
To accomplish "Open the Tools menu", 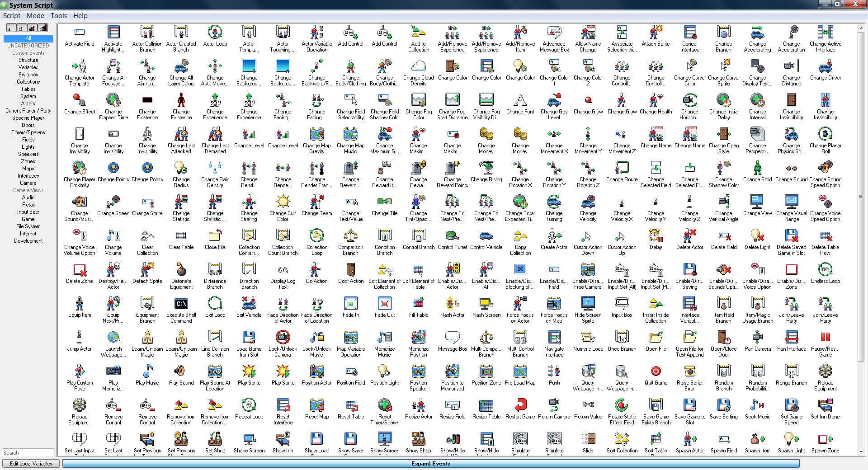I will pos(58,15).
